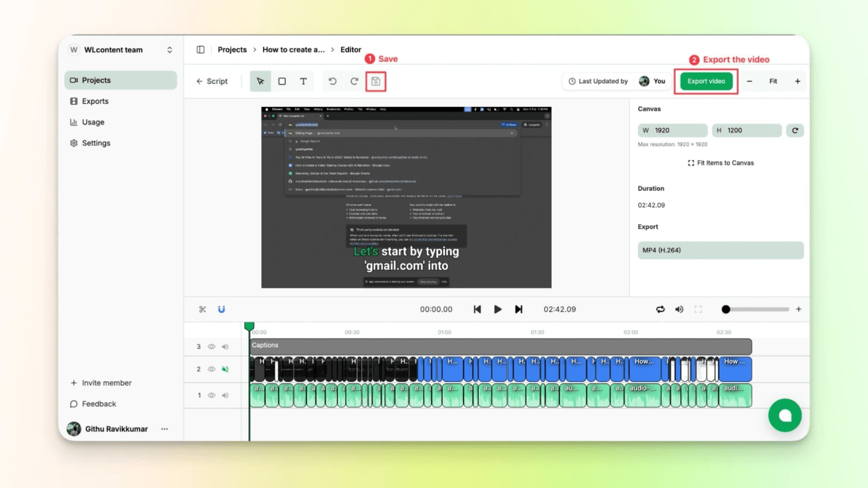Click the canvas height field 1200
This screenshot has height=488, width=868.
pyautogui.click(x=747, y=131)
